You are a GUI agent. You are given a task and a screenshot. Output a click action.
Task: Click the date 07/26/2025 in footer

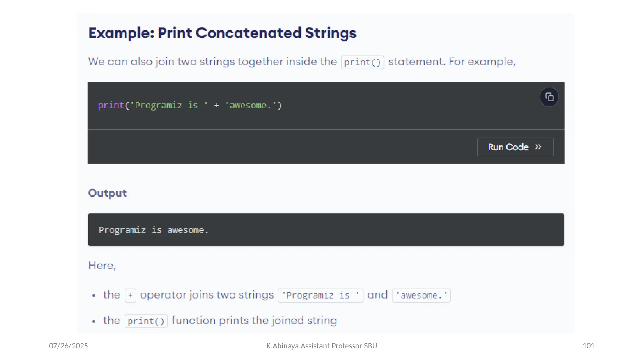(x=68, y=346)
